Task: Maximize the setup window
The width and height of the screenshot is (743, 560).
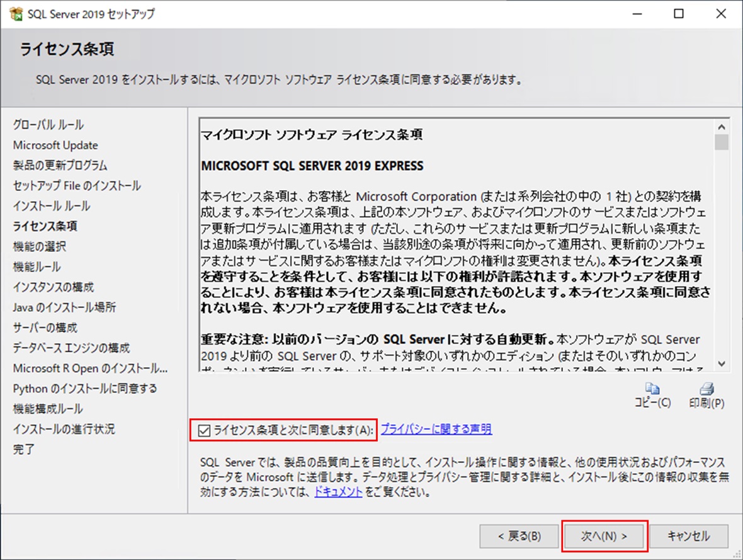Action: pos(678,14)
